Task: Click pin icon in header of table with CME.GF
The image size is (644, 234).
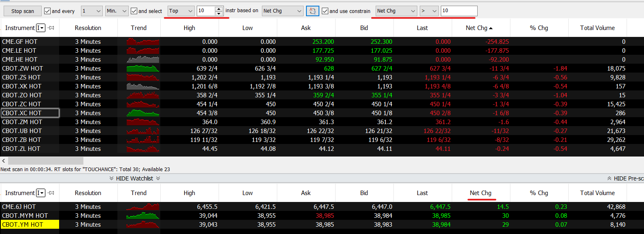Action: (x=51, y=28)
